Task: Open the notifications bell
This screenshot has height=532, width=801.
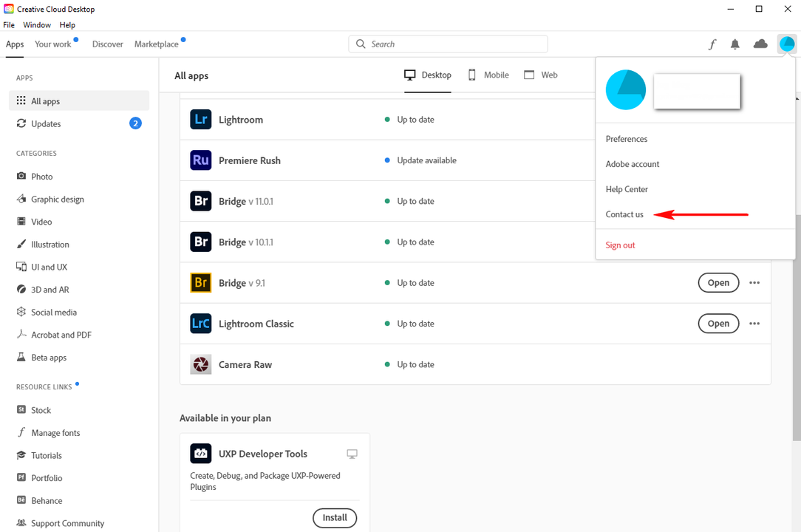Action: point(734,44)
